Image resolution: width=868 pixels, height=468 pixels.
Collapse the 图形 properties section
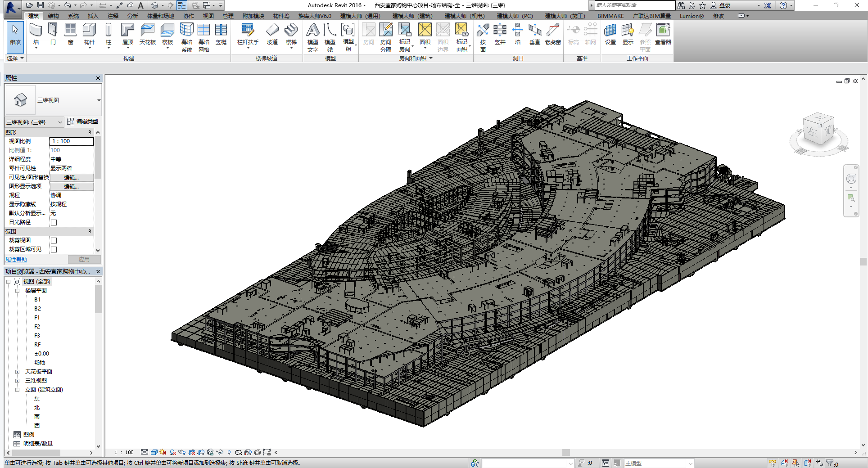(x=90, y=132)
